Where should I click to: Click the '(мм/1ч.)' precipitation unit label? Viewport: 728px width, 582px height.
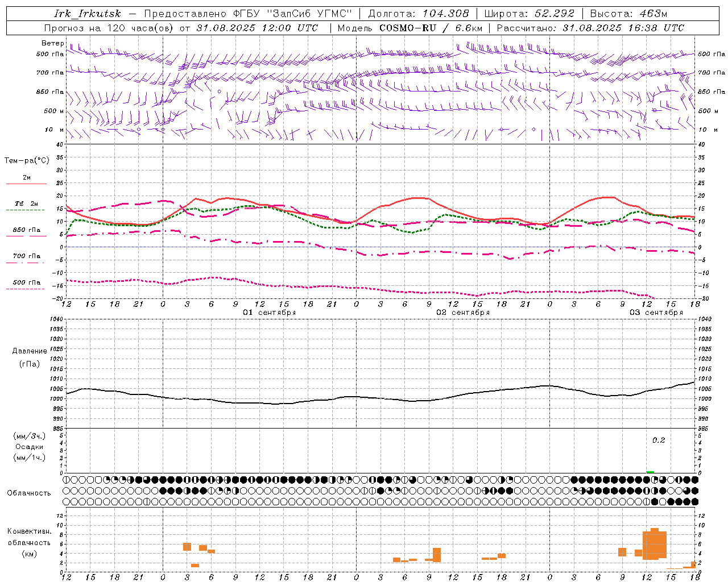[x=30, y=458]
